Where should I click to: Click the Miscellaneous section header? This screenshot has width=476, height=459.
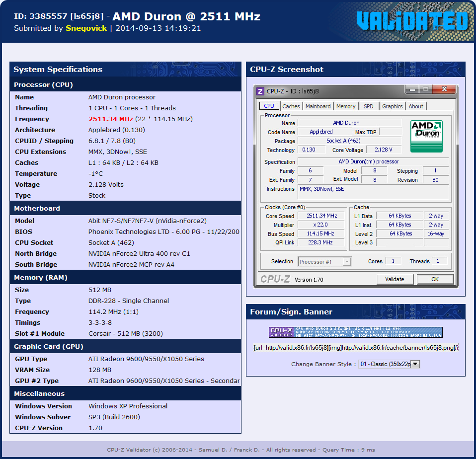(125, 393)
